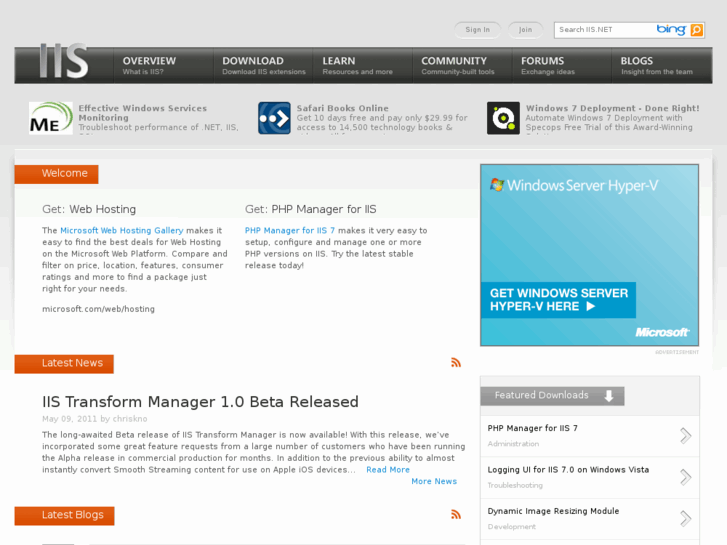This screenshot has width=727, height=545.
Task: Open the Effective Windows Services Monitoring ad title
Action: (143, 113)
